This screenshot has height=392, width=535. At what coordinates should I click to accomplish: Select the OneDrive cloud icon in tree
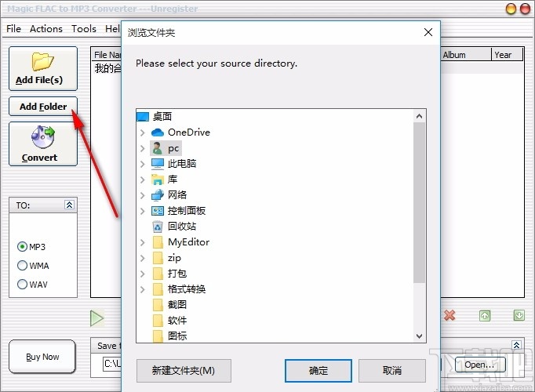[x=158, y=132]
